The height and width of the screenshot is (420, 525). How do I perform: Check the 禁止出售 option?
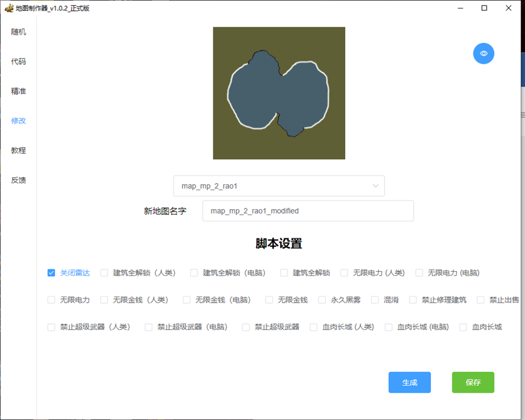click(x=481, y=300)
